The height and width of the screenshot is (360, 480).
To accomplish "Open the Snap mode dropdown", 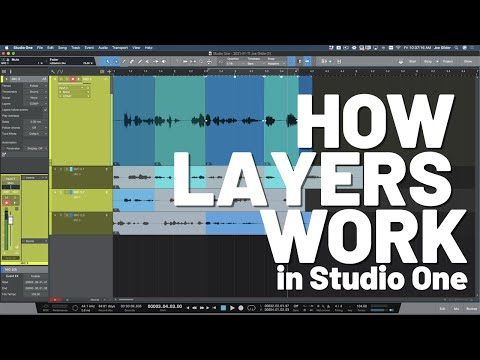I will (x=275, y=62).
